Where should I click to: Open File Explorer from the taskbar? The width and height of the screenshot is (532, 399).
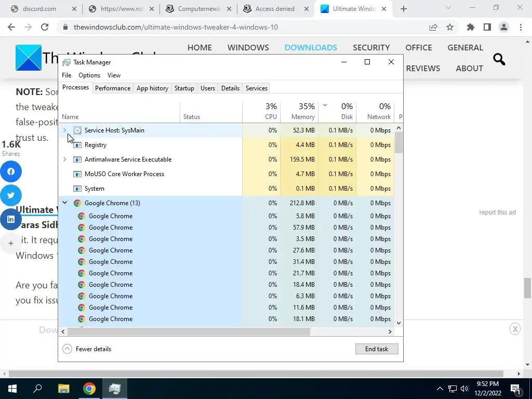[63, 389]
